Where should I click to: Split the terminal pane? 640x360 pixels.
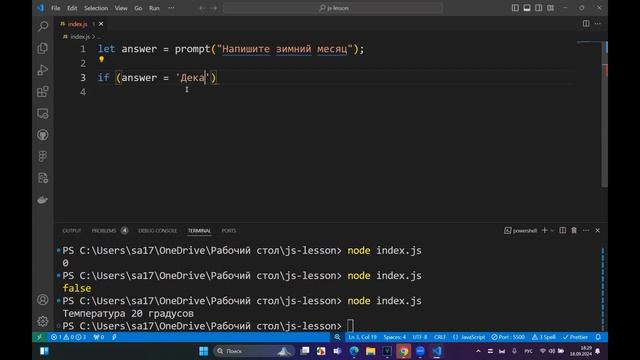(x=562, y=231)
